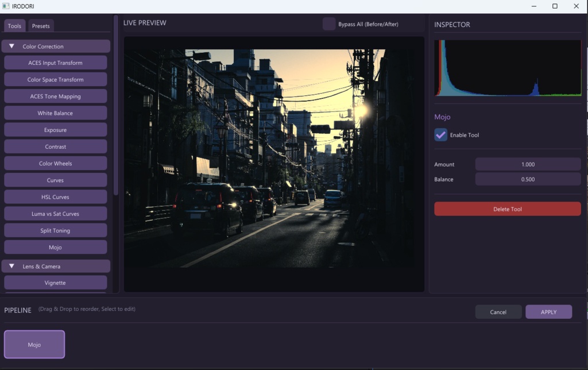Collapse the Lens & Camera section triangle
Viewport: 588px width, 370px height.
[11, 266]
